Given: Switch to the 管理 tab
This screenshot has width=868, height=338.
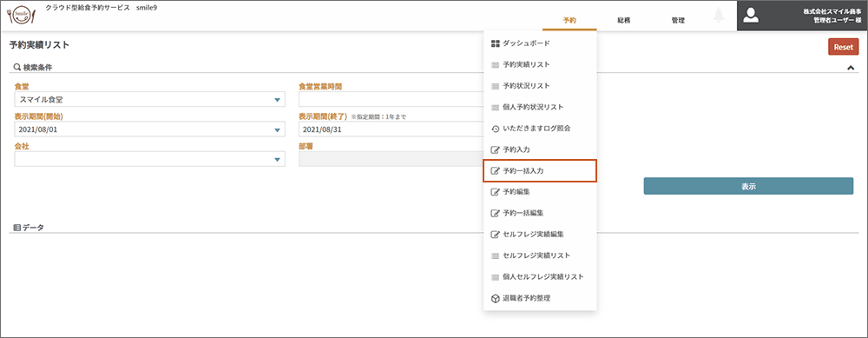Looking at the screenshot, I should click(678, 20).
